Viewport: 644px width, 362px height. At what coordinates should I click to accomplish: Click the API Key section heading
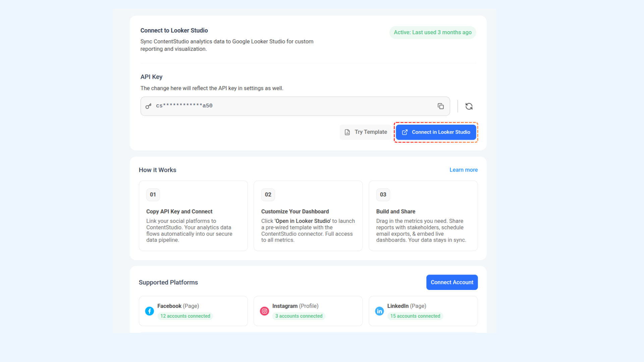click(151, 77)
